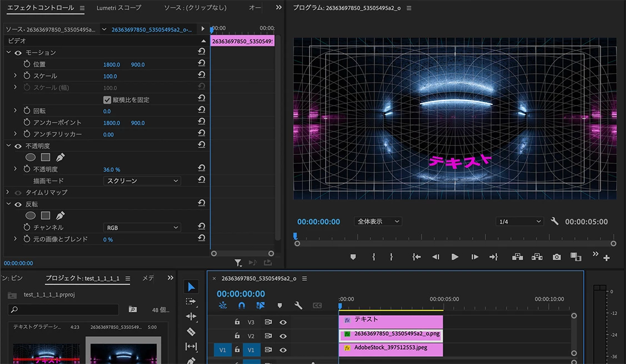Click the Extract button in Program monitor
This screenshot has width=626, height=364.
(x=537, y=257)
